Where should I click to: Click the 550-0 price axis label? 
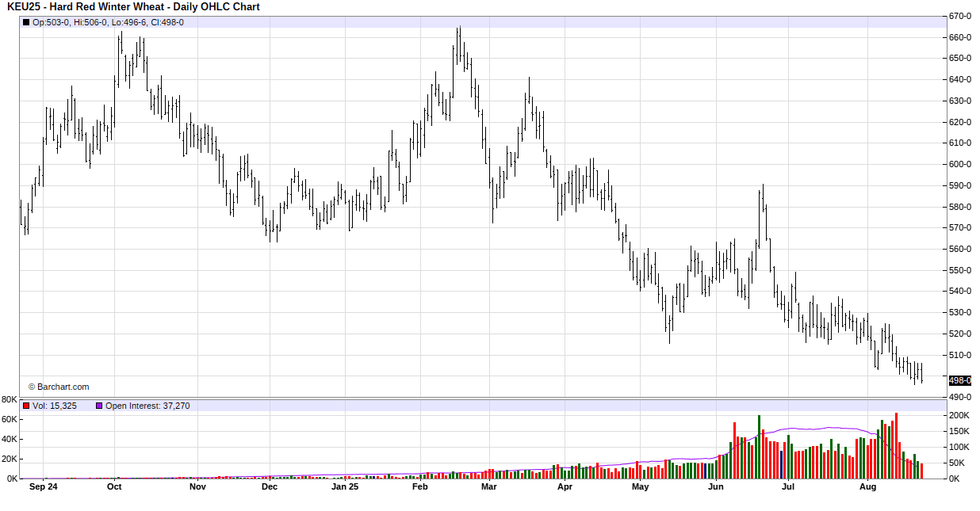(x=961, y=270)
